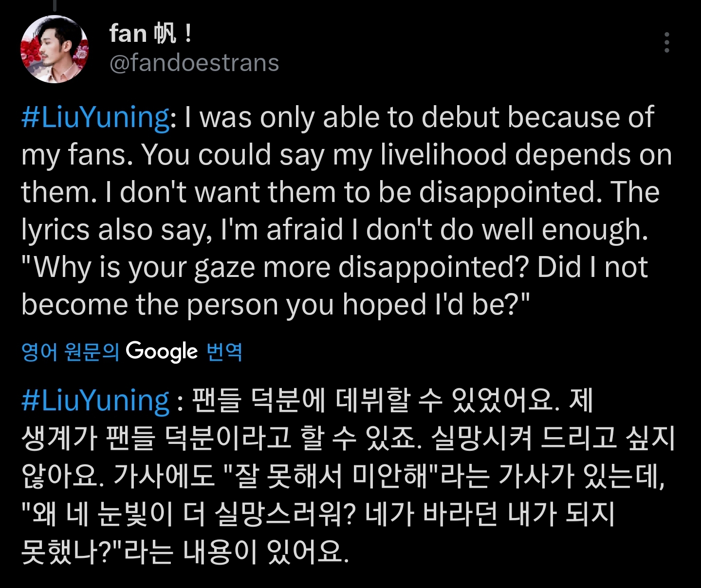Click the thread connector line above avatar
Image resolution: width=701 pixels, height=588 pixels.
55,5
